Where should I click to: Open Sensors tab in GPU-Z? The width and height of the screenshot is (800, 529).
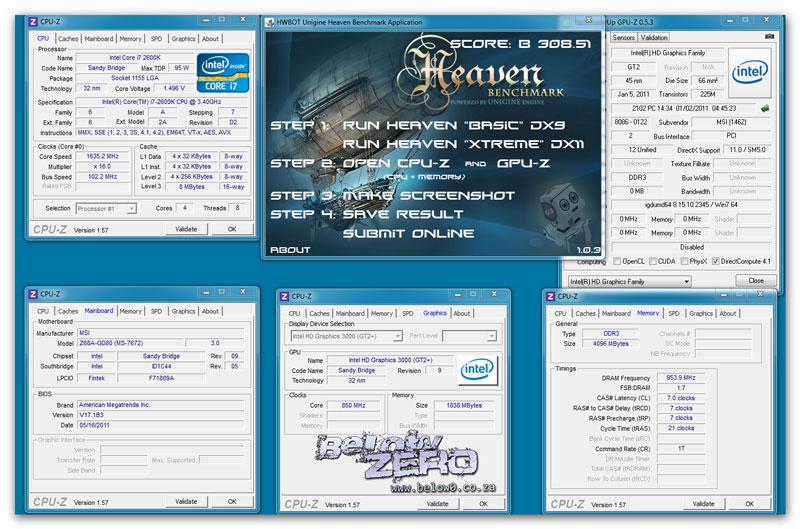(x=623, y=37)
